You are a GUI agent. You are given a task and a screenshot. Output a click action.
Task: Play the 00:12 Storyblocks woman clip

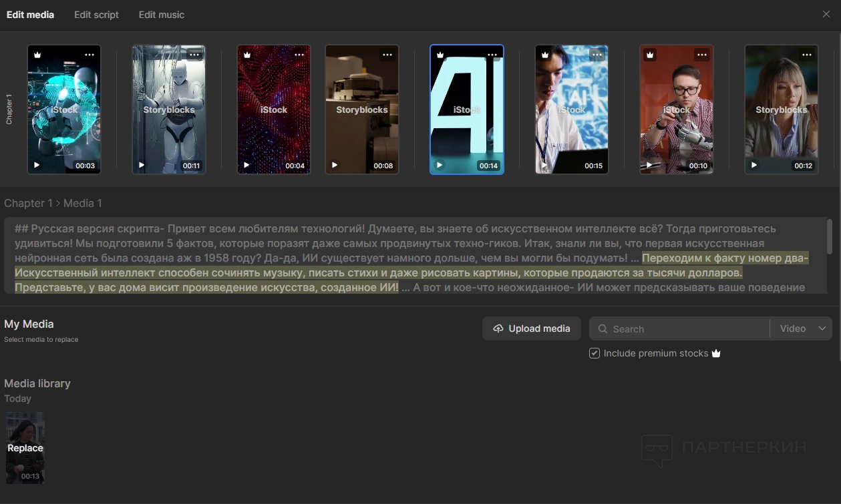click(754, 165)
